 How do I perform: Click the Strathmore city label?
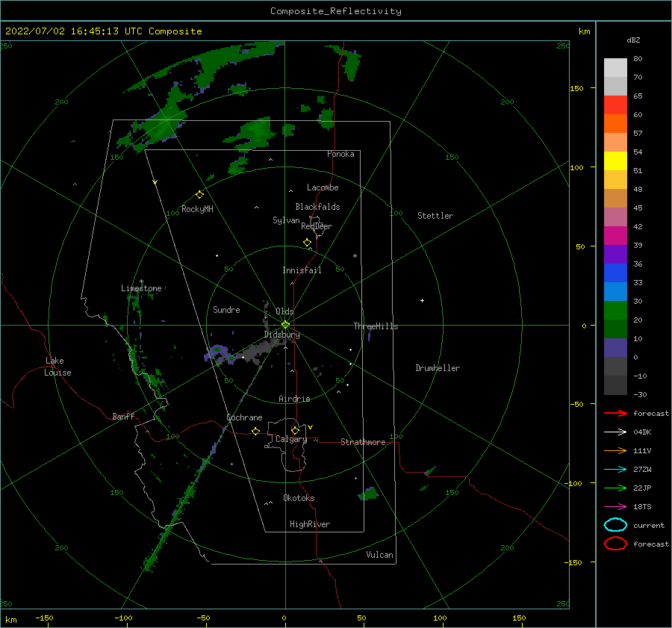(363, 442)
